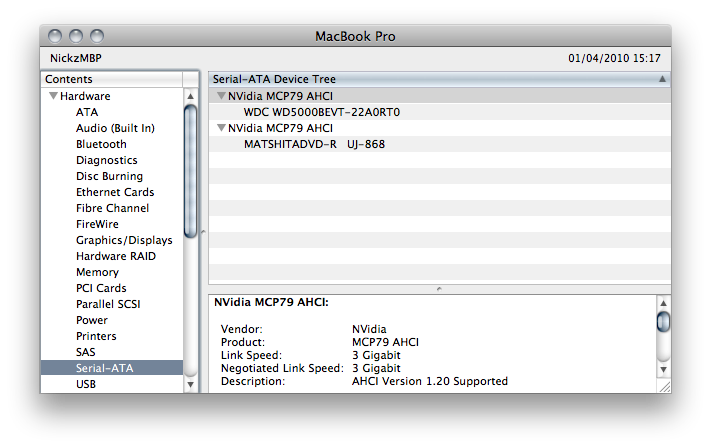Click Vendor value NVidia
The width and height of the screenshot is (711, 448).
coord(369,329)
